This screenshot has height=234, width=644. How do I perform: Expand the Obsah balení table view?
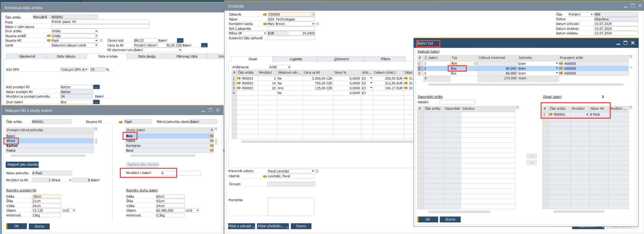(630, 108)
